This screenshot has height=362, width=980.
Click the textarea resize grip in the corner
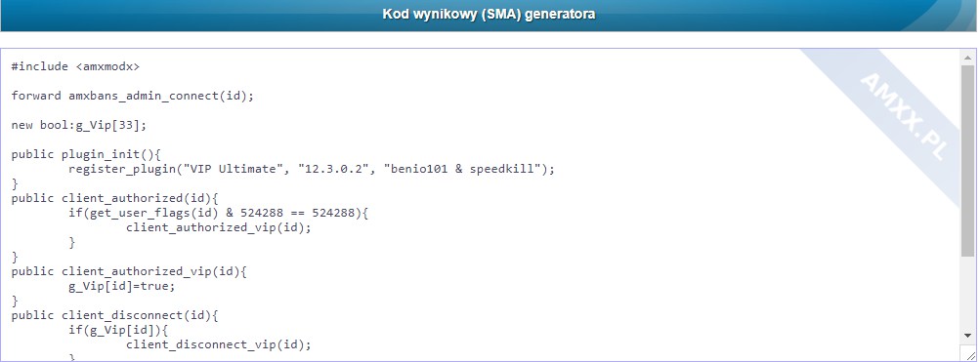click(x=969, y=354)
